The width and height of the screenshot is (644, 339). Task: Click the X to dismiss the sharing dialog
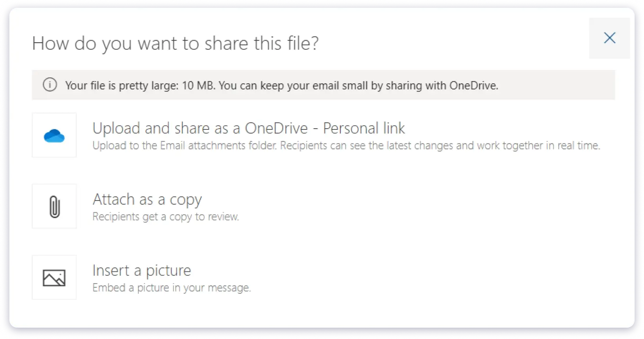pyautogui.click(x=610, y=38)
